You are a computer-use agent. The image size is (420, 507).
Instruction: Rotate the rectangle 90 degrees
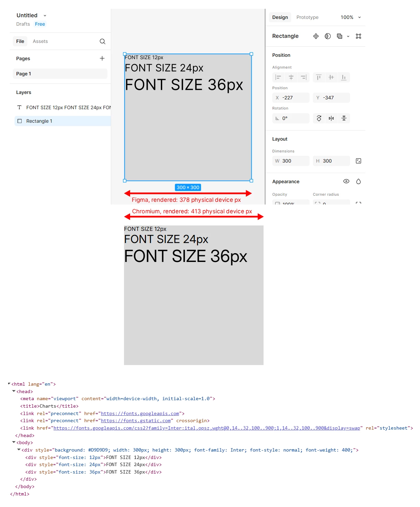coord(319,118)
